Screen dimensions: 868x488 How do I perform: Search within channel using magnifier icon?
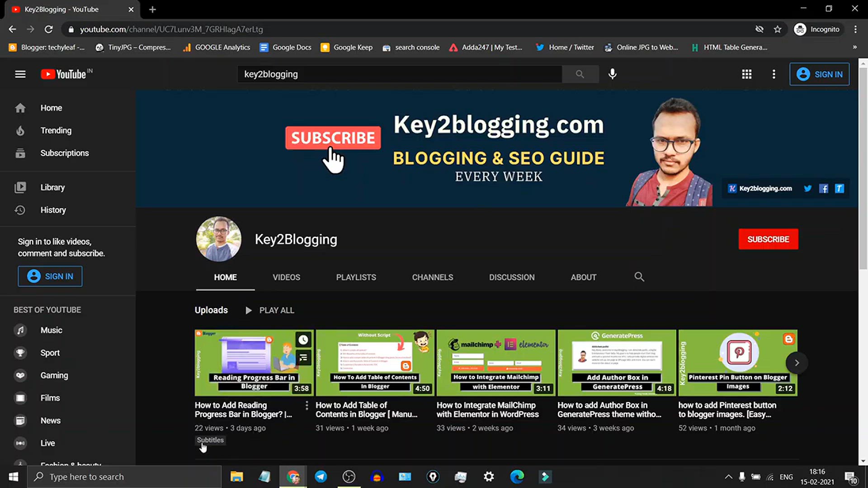point(639,277)
